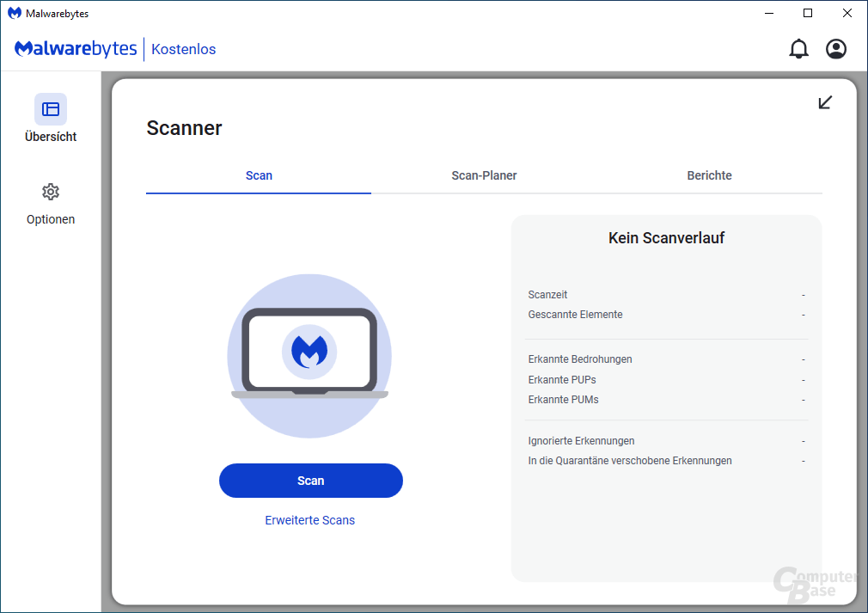Minimize the Malwarebytes window
This screenshot has width=868, height=613.
[769, 13]
